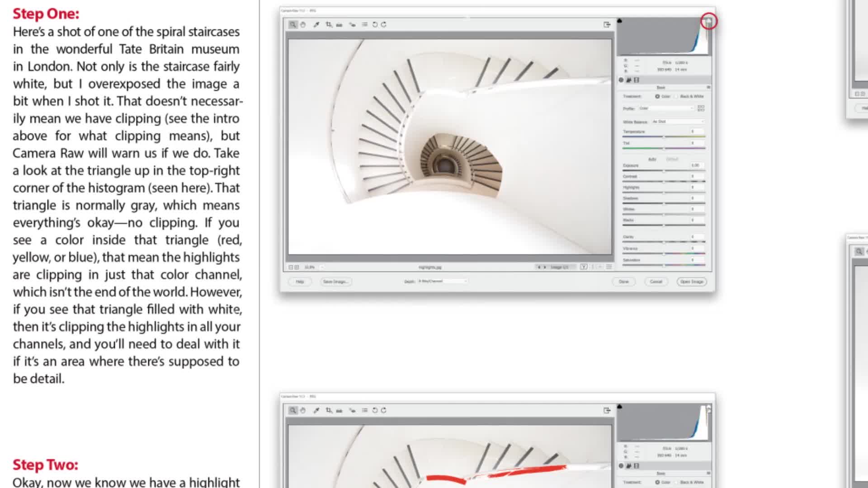Open the Profile dropdown in the Basic panel
The height and width of the screenshot is (488, 868).
[666, 108]
